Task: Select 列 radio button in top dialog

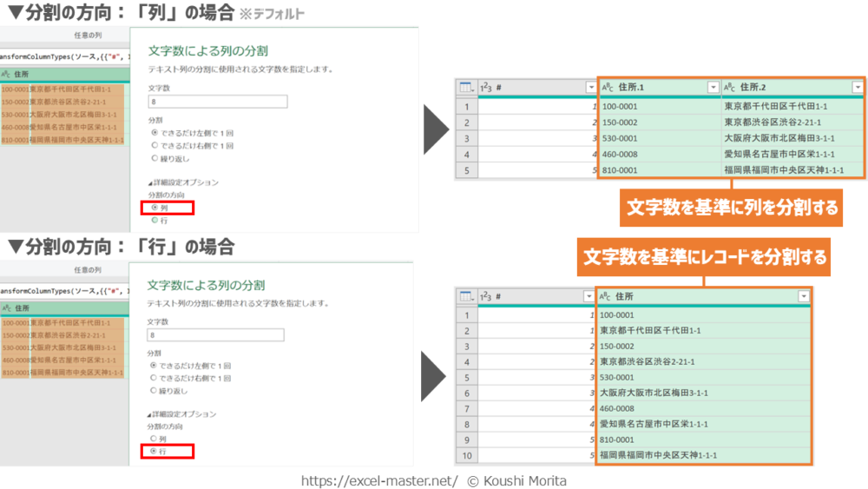Action: tap(155, 208)
